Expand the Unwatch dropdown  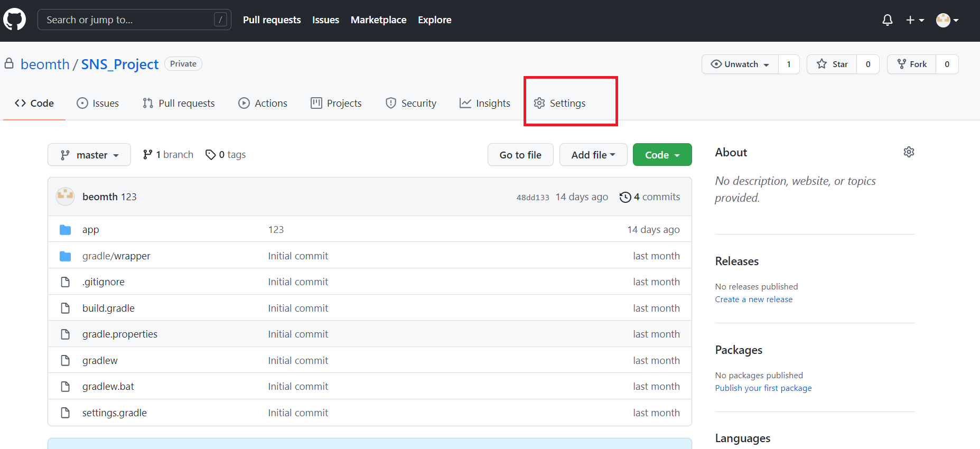point(740,64)
